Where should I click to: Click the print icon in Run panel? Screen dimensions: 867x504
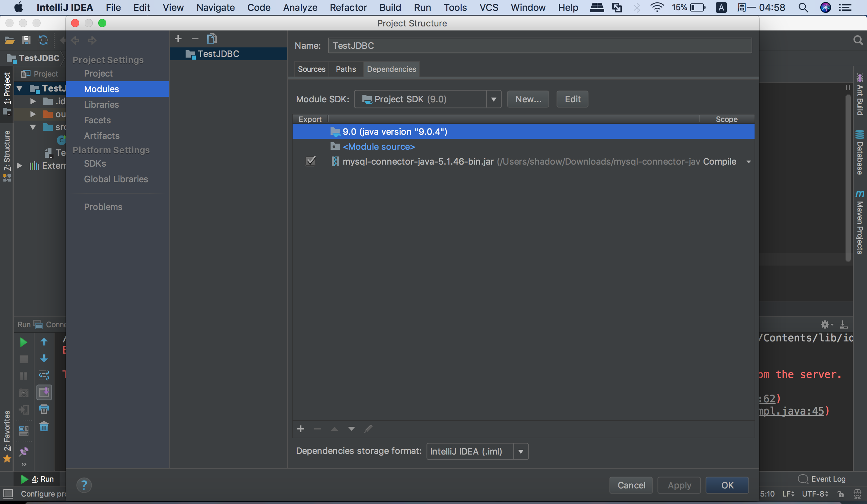(x=44, y=409)
